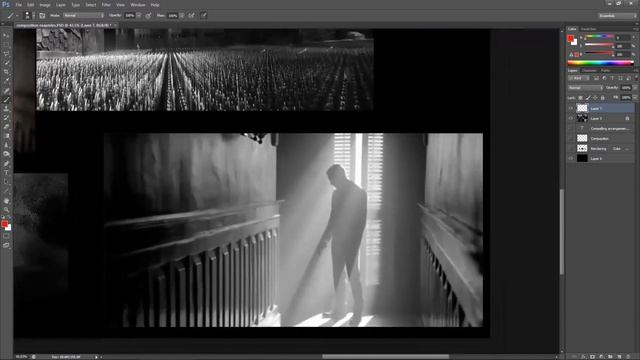Select the Path Selection tool
Image resolution: width=640 pixels, height=360 pixels.
(6, 182)
